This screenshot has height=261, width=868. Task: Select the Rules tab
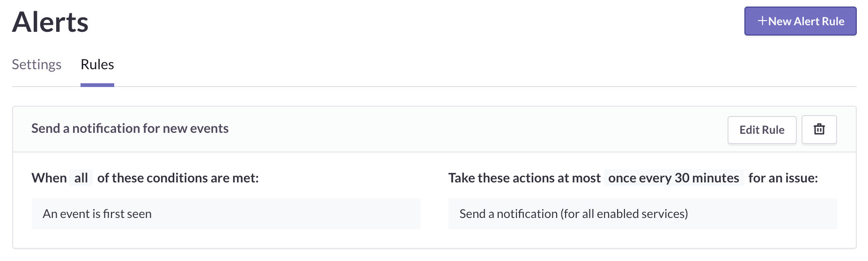coord(97,64)
